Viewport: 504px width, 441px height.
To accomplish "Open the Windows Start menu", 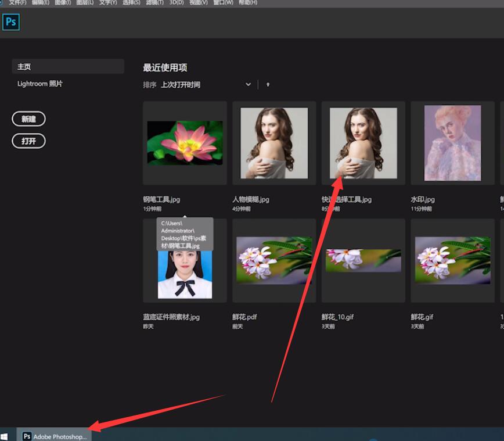I will [x=4, y=436].
